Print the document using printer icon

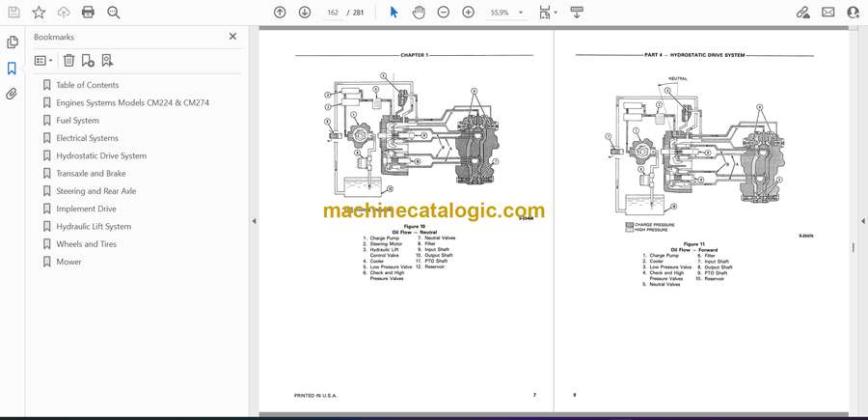[x=89, y=13]
